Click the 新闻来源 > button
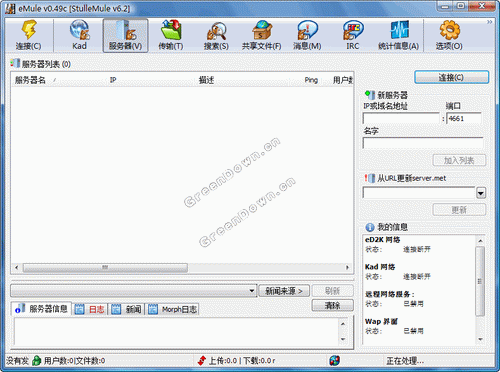Screen dimensions: 500x372 coord(284,291)
